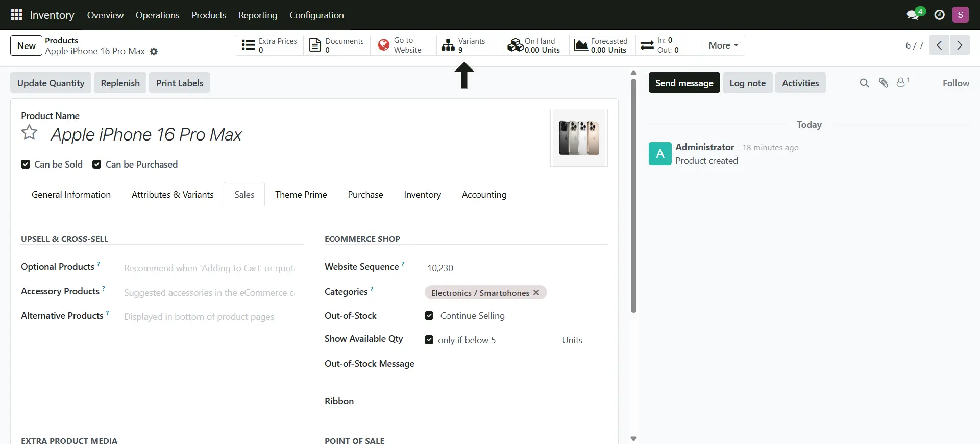Open the Alternative Products selection field
This screenshot has height=444, width=980.
click(x=209, y=317)
